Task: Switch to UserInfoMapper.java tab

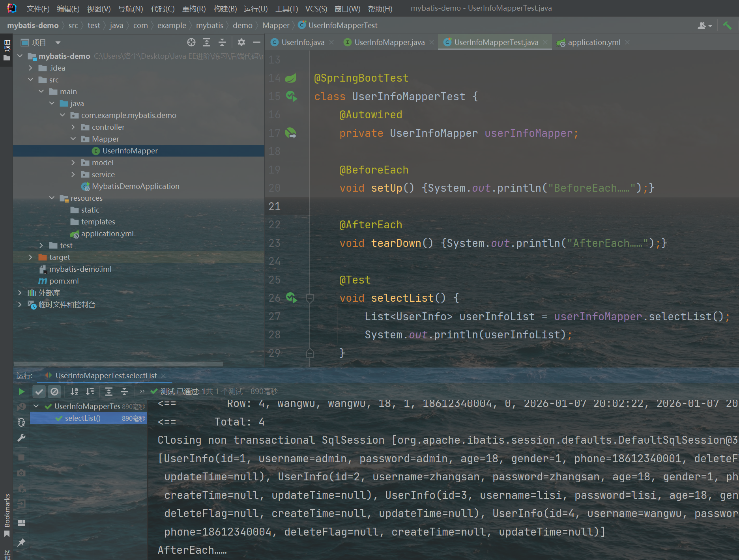Action: pyautogui.click(x=389, y=42)
